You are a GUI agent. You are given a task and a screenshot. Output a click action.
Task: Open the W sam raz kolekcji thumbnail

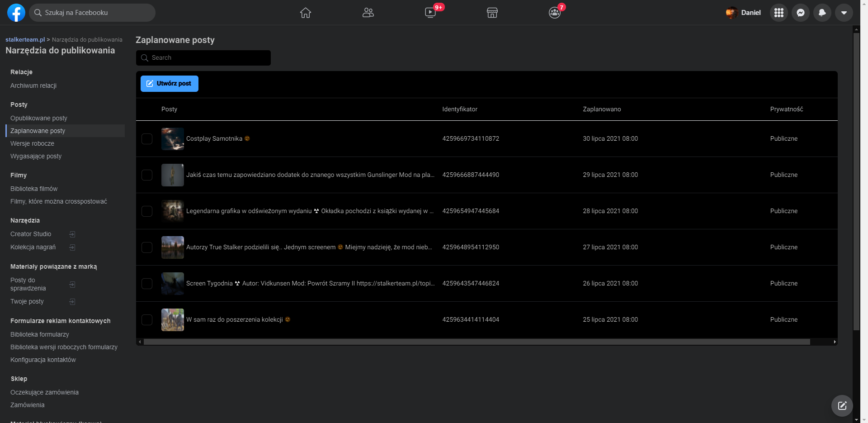point(173,320)
